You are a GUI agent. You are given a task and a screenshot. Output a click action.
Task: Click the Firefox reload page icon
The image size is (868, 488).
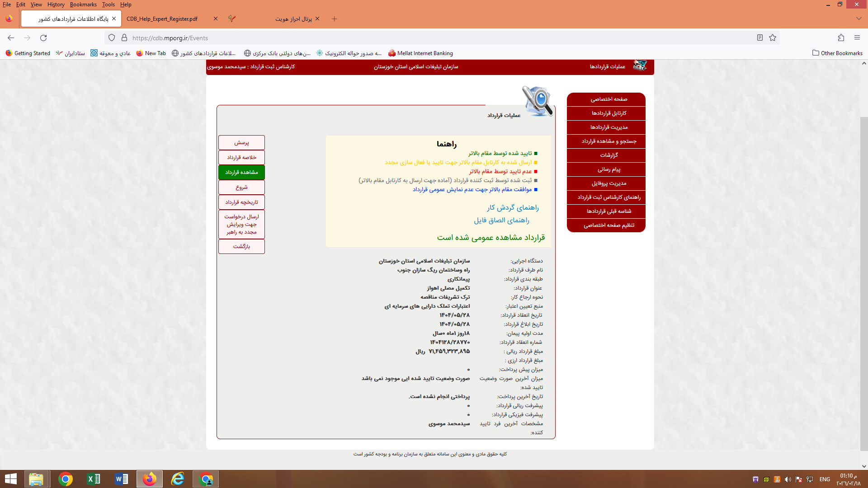pos(43,38)
